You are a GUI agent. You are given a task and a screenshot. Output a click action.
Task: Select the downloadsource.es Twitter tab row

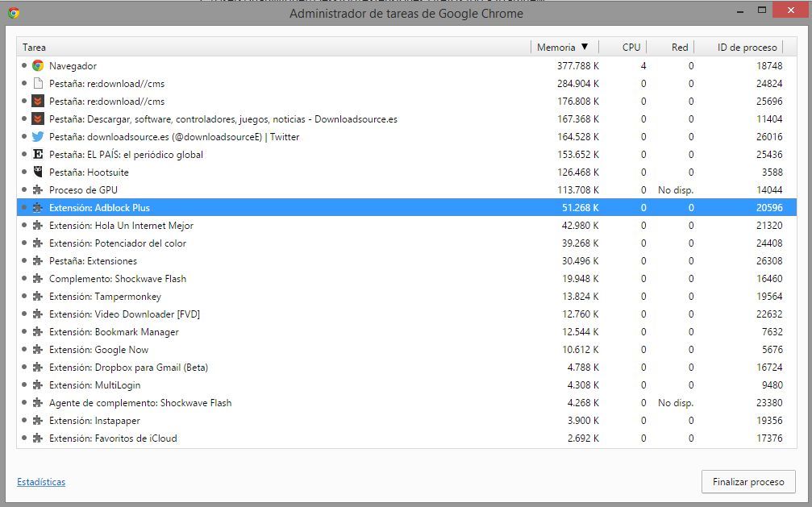pyautogui.click(x=406, y=137)
